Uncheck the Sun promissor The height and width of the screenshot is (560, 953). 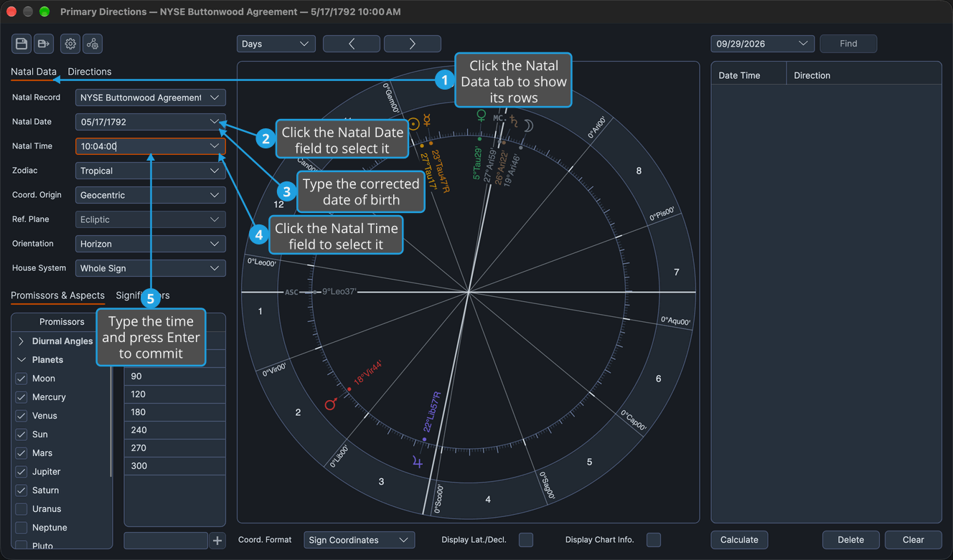[22, 435]
